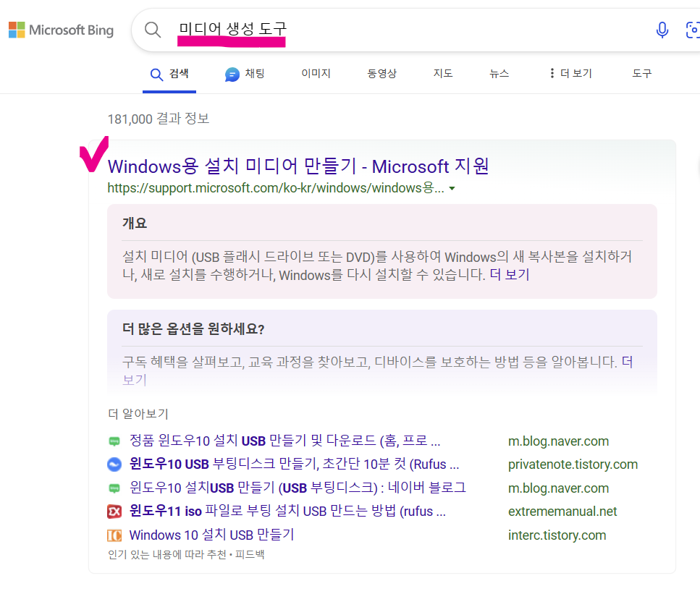
Task: Click the support.microsoft.com green URL
Action: (x=276, y=188)
